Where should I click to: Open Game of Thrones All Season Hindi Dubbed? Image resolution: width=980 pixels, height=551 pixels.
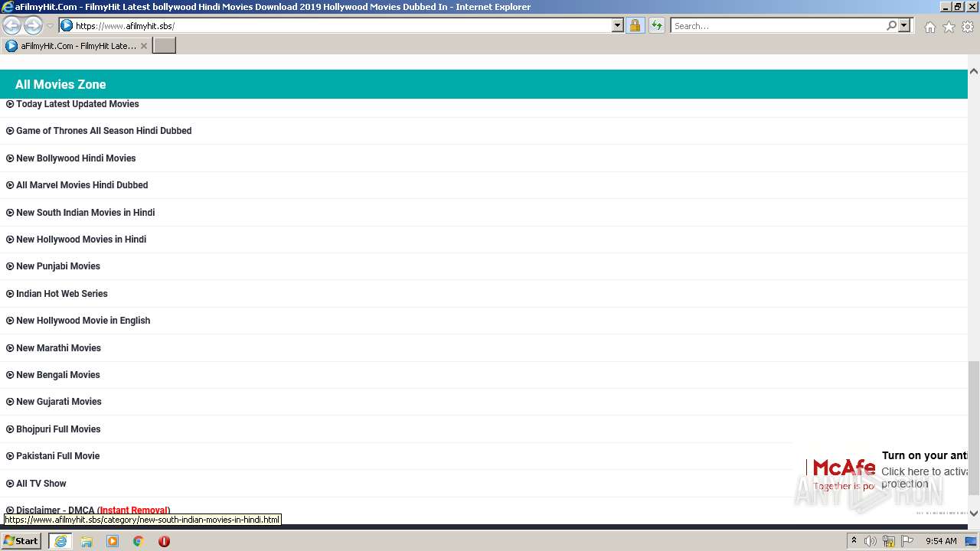[103, 131]
